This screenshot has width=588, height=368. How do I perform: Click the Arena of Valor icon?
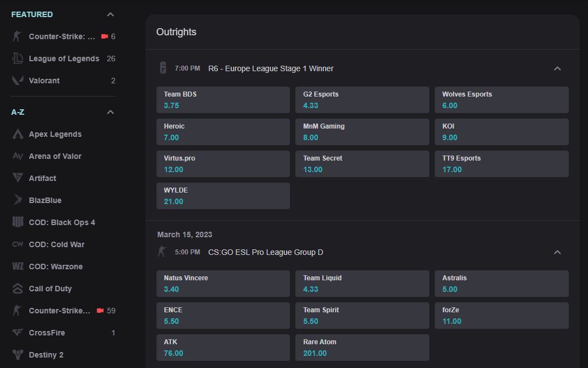pos(18,156)
